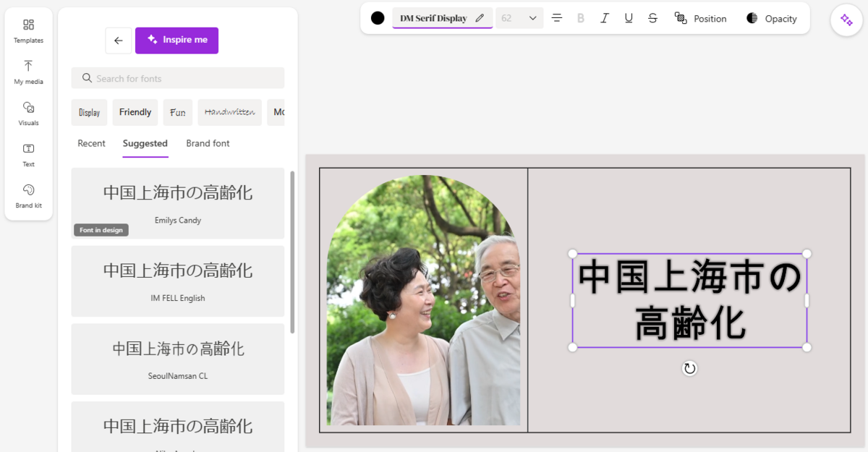Filter fonts by Fun style
Screen dimensions: 868x452
(178, 112)
